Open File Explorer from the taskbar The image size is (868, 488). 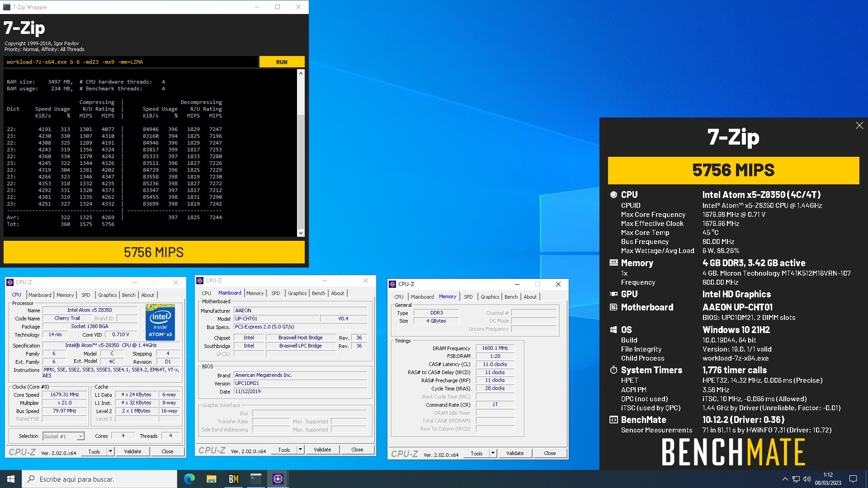212,479
